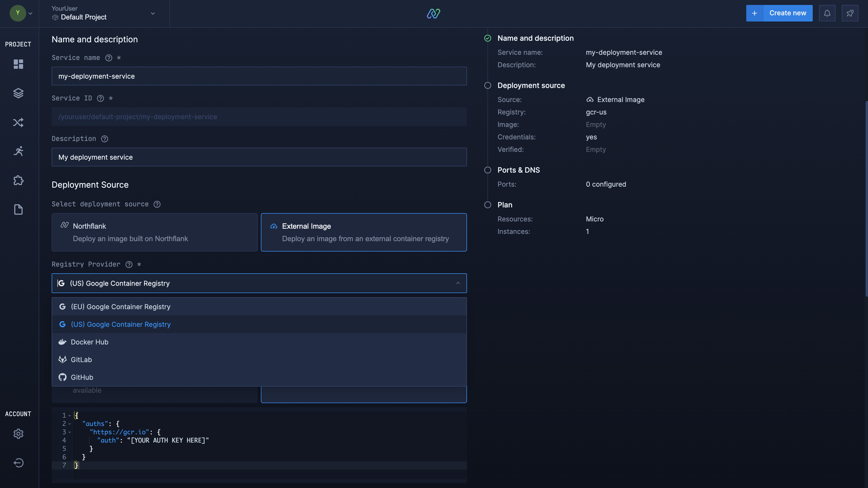Expand the Registry Provider dropdown
Viewport: 868px width, 488px height.
coord(259,282)
